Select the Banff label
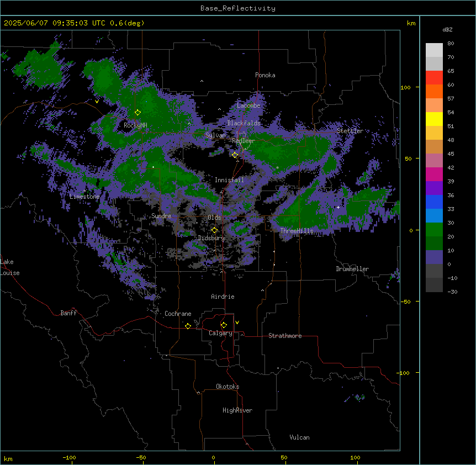Viewport: 476px width, 465px height. click(68, 313)
